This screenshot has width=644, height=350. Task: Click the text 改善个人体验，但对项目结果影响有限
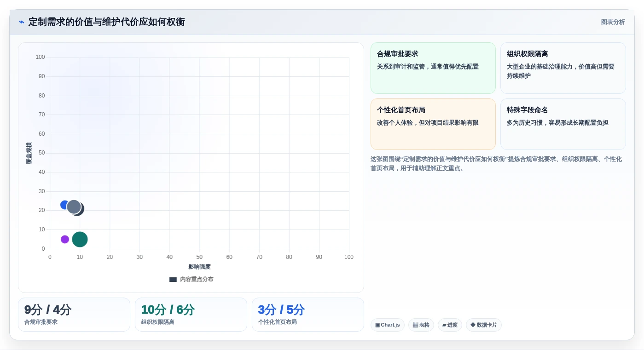428,123
